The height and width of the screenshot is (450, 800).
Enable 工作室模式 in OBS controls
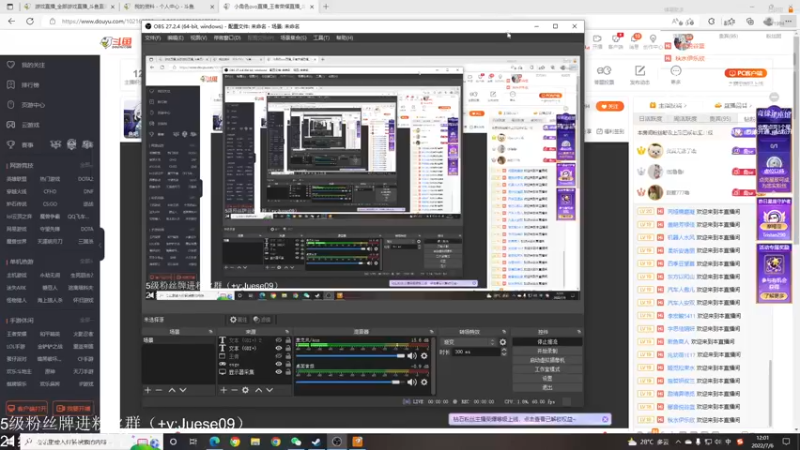[x=547, y=369]
